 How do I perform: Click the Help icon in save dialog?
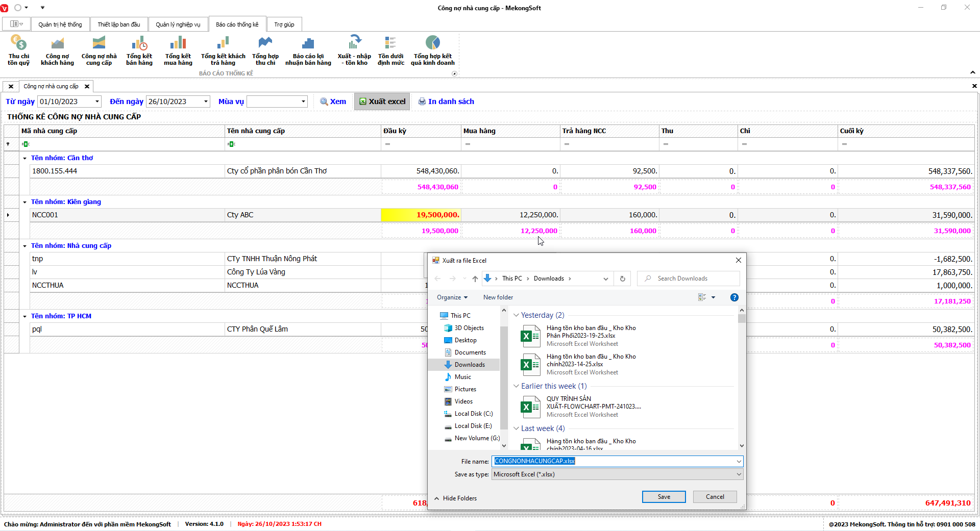(734, 297)
